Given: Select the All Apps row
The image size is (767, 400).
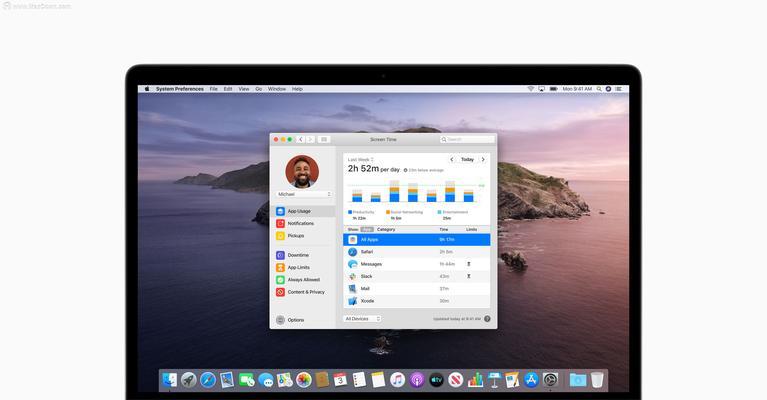Looking at the screenshot, I should tap(417, 240).
